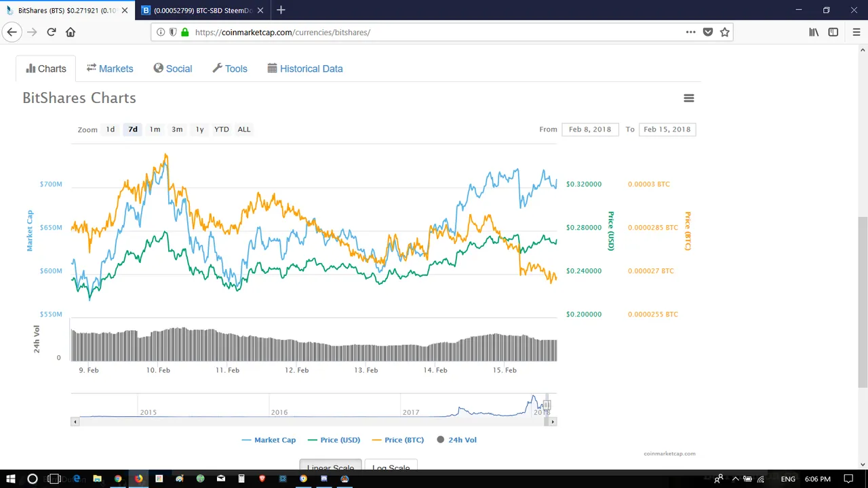The width and height of the screenshot is (868, 488).
Task: Toggle Price (BTC) series in chart legend
Action: 398,440
